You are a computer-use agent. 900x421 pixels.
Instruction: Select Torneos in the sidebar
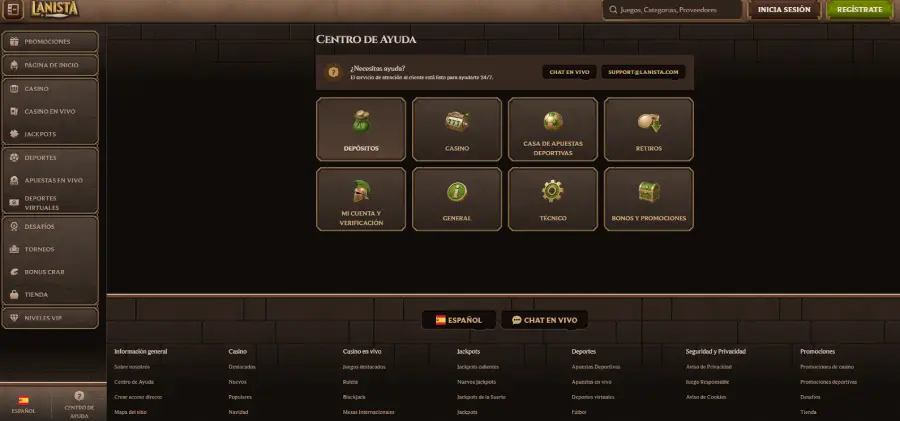[50, 249]
